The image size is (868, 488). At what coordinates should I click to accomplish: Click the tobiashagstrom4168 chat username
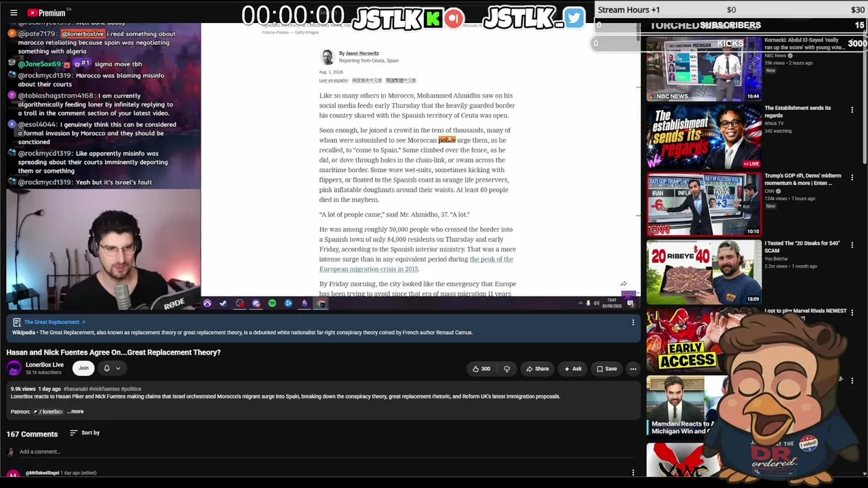pos(56,96)
